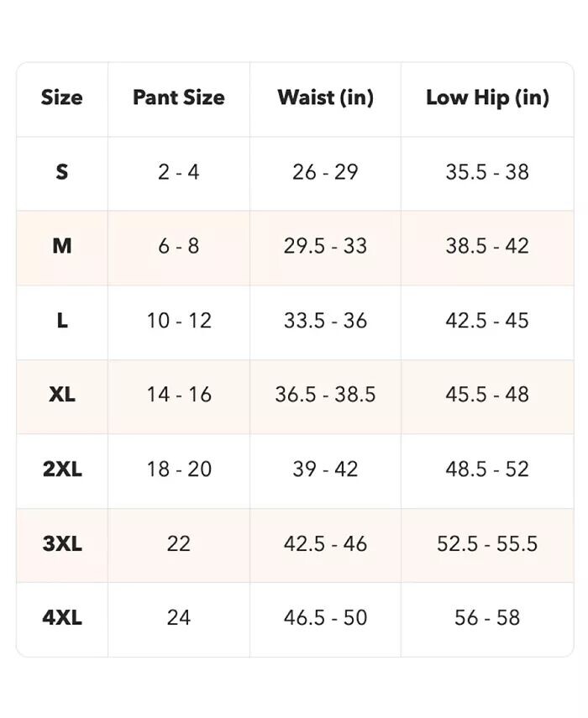Click the Low Hip (in) column header

pyautogui.click(x=487, y=97)
